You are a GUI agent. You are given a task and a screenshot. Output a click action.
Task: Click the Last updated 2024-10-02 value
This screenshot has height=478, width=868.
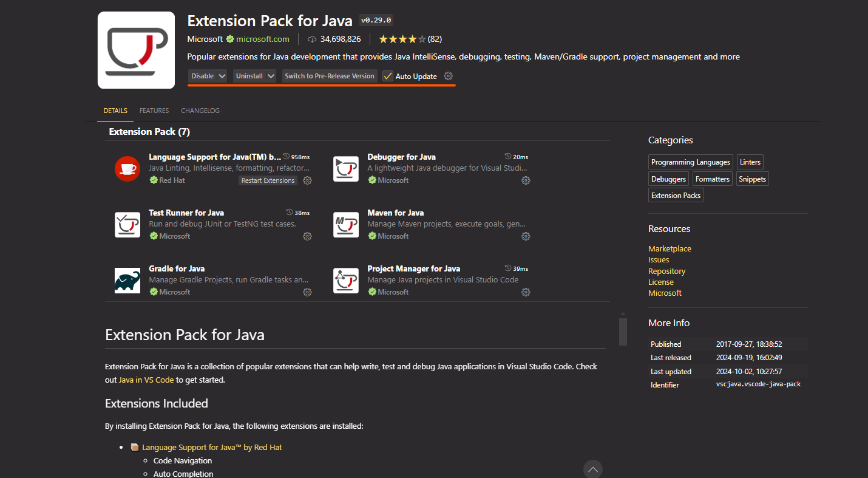pos(749,371)
